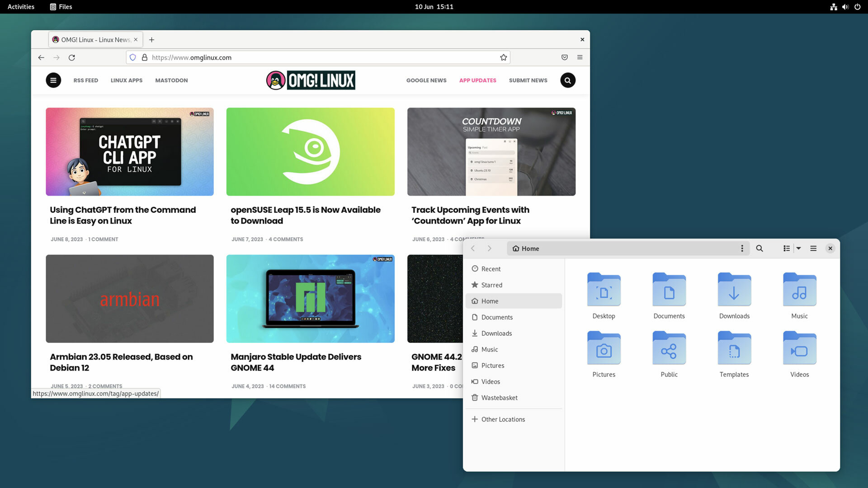The height and width of the screenshot is (488, 868).
Task: Select the App Updates menu item
Action: pyautogui.click(x=477, y=80)
